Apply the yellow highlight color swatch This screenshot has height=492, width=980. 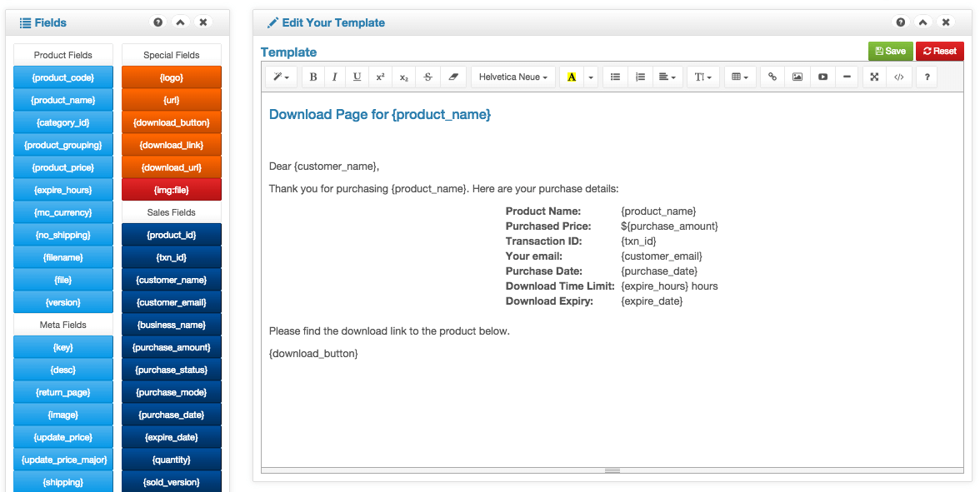coord(572,77)
